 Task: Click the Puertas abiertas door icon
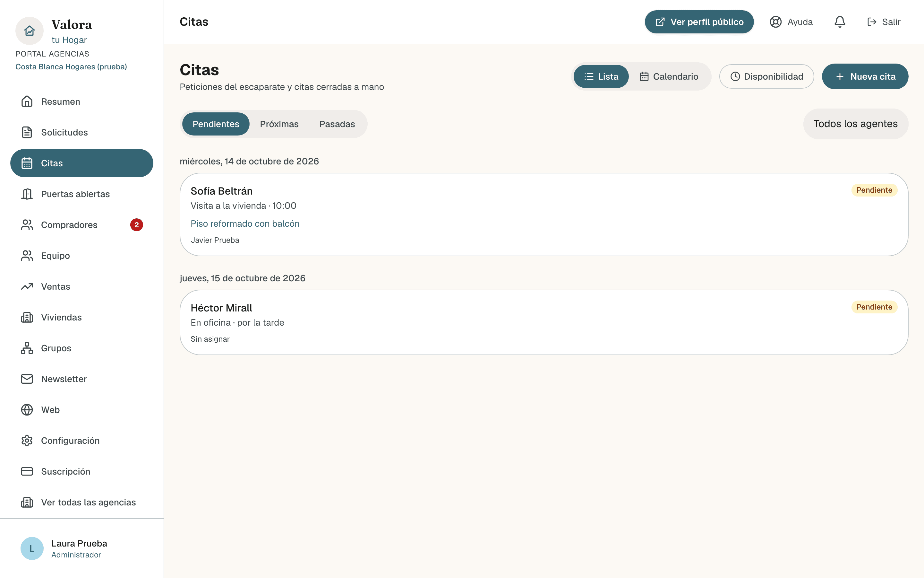click(27, 194)
